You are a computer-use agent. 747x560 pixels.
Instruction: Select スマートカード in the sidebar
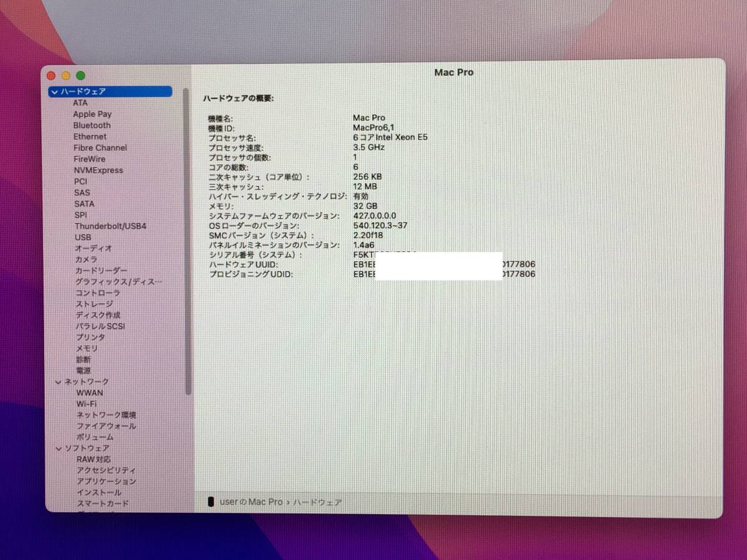click(103, 504)
